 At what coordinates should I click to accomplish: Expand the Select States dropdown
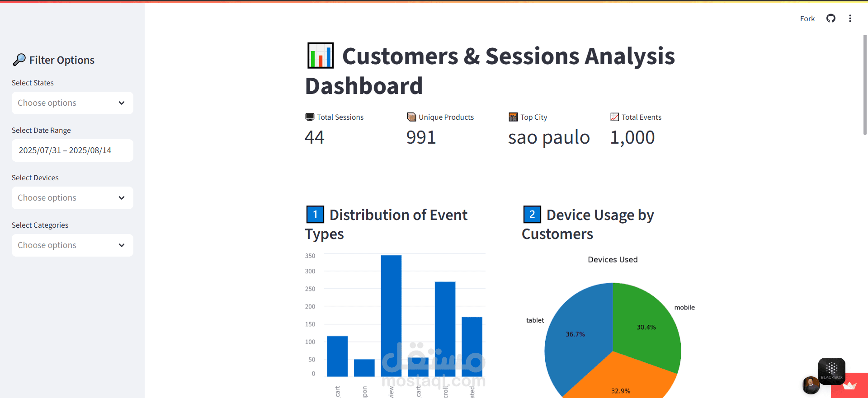[72, 103]
